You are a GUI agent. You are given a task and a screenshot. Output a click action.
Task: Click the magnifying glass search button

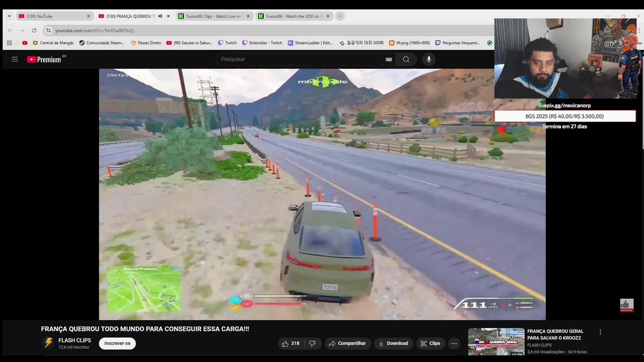[x=406, y=59]
